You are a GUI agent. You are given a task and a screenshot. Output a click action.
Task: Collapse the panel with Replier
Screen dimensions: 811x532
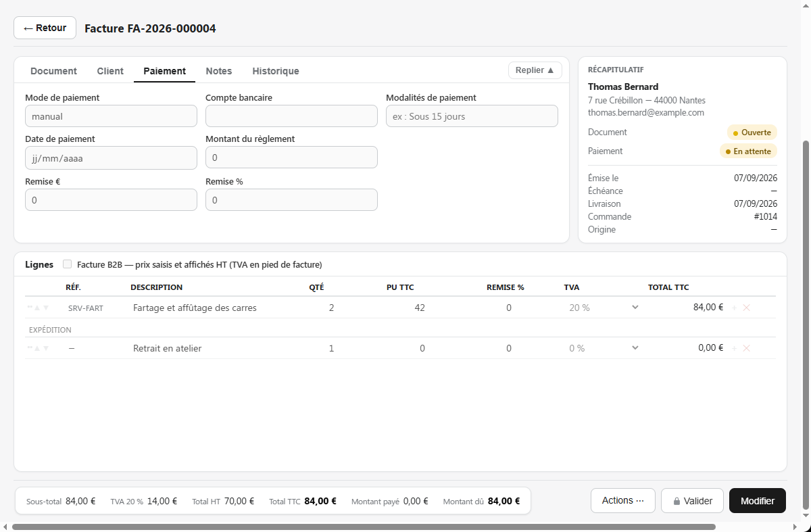coord(535,70)
